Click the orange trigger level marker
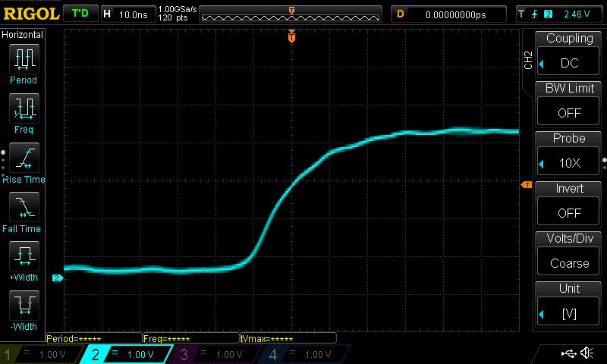This screenshot has height=364, width=607. tap(525, 185)
